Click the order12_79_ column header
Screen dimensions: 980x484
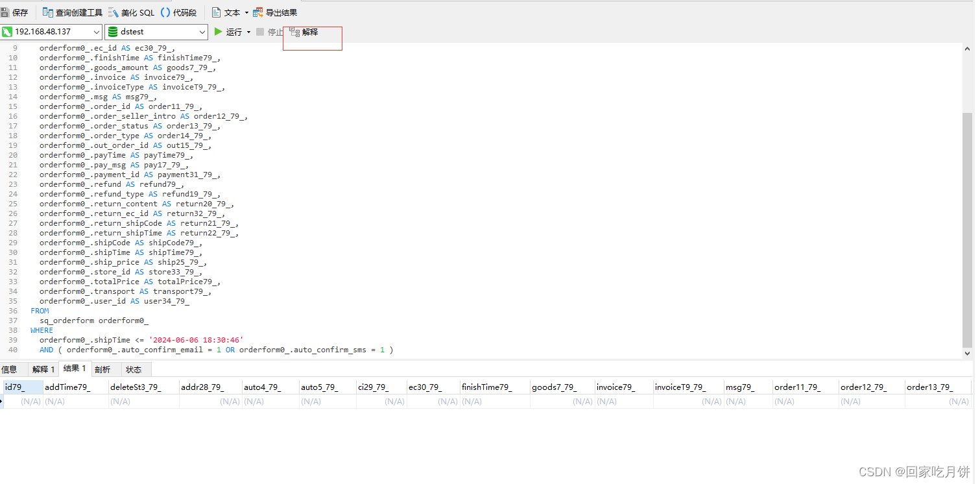872,387
